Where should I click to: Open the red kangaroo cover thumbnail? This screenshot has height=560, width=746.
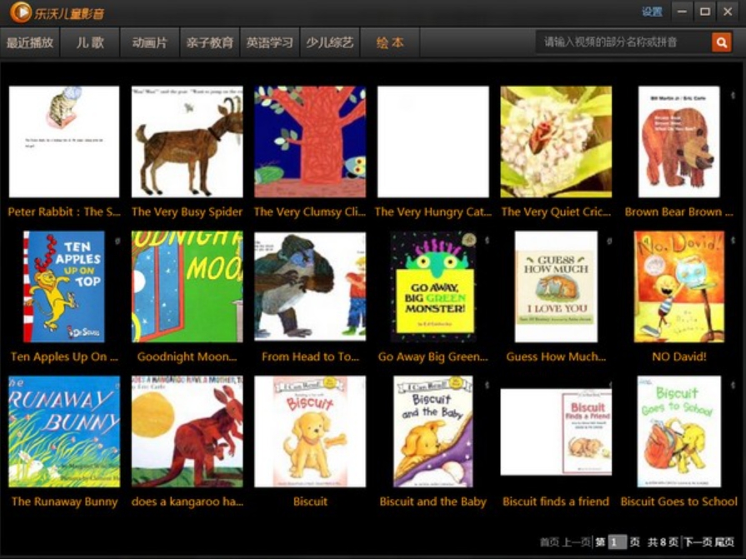click(x=187, y=432)
